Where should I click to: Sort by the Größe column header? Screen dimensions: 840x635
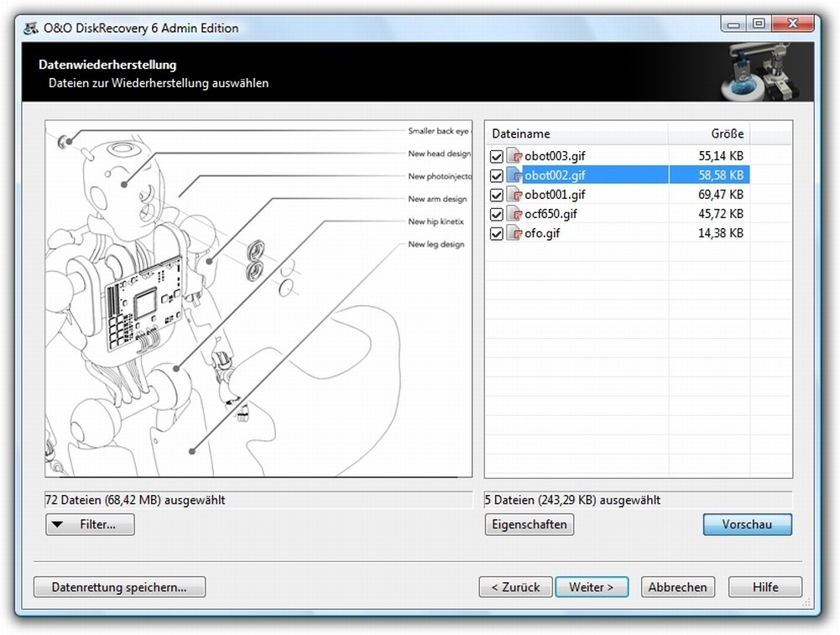709,133
